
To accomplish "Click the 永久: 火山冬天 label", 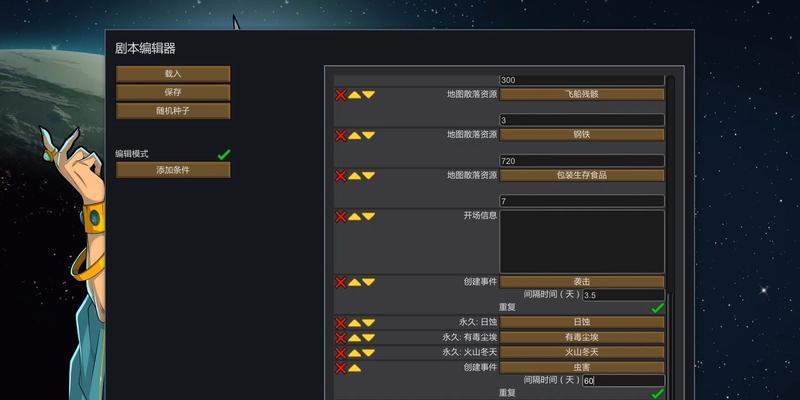I will pos(470,353).
